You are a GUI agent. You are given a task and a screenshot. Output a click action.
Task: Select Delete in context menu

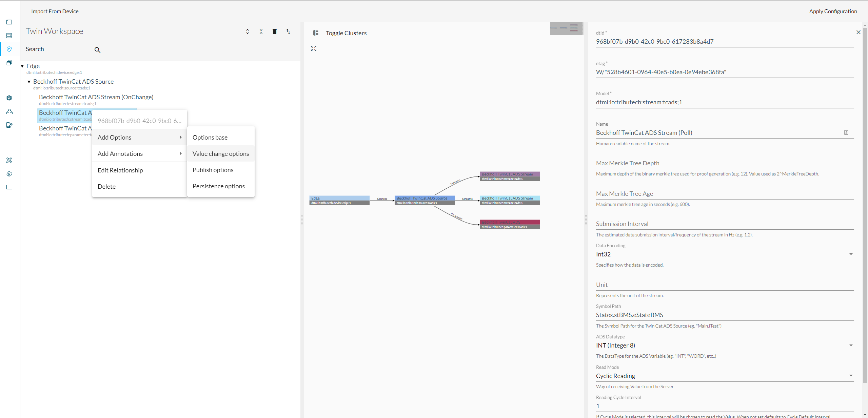click(x=139, y=186)
